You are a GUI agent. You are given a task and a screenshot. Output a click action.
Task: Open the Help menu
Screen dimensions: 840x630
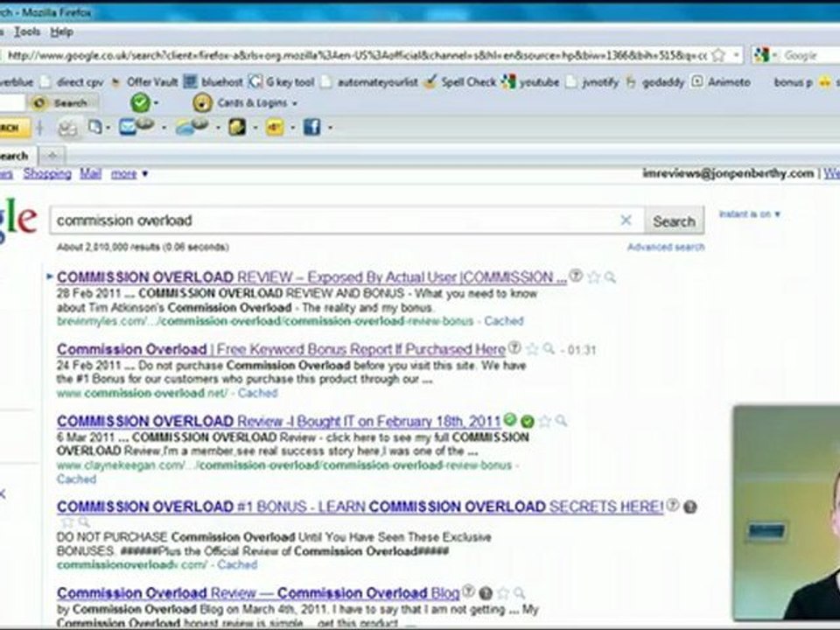click(61, 31)
